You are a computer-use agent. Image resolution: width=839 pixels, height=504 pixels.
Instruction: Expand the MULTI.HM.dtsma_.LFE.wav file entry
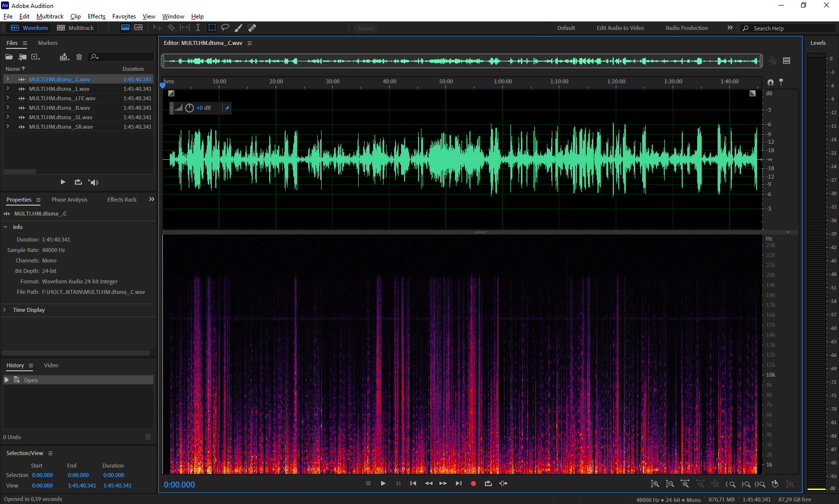pyautogui.click(x=7, y=98)
